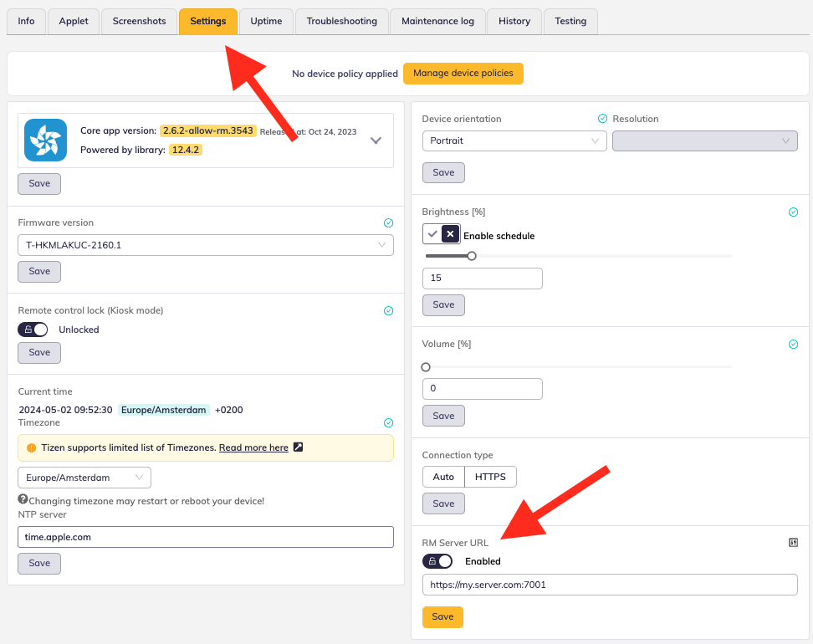Switch to the Troubleshooting tab

tap(341, 21)
